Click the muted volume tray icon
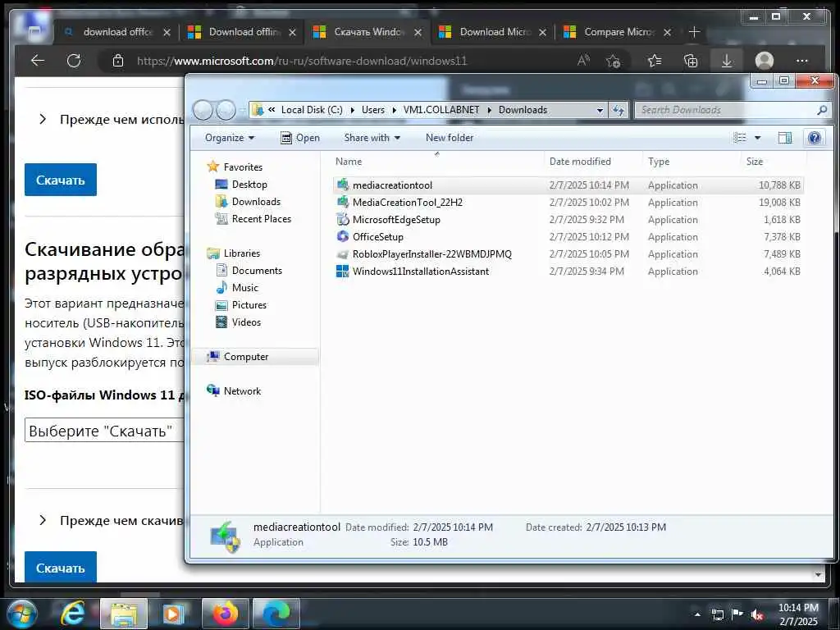This screenshot has height=630, width=840. tap(757, 614)
